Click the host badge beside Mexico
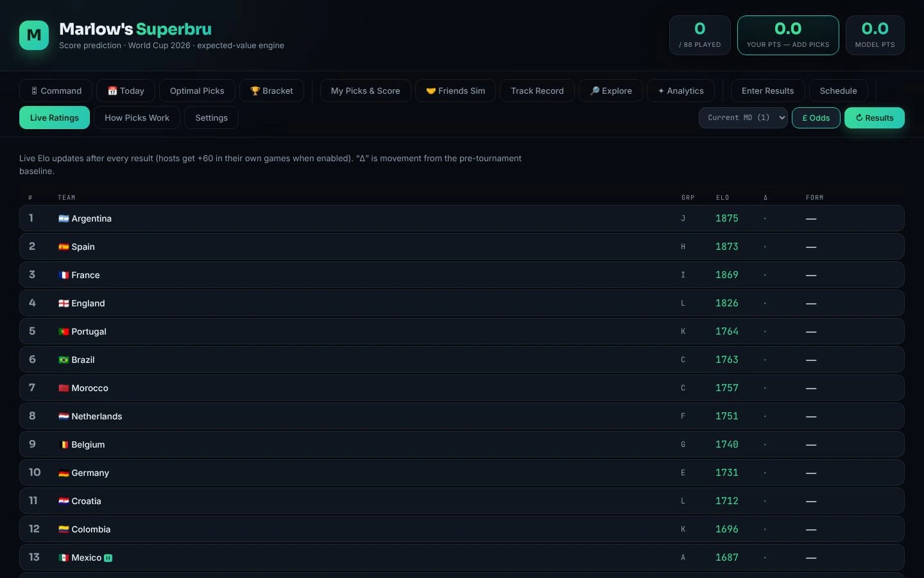 click(x=108, y=558)
